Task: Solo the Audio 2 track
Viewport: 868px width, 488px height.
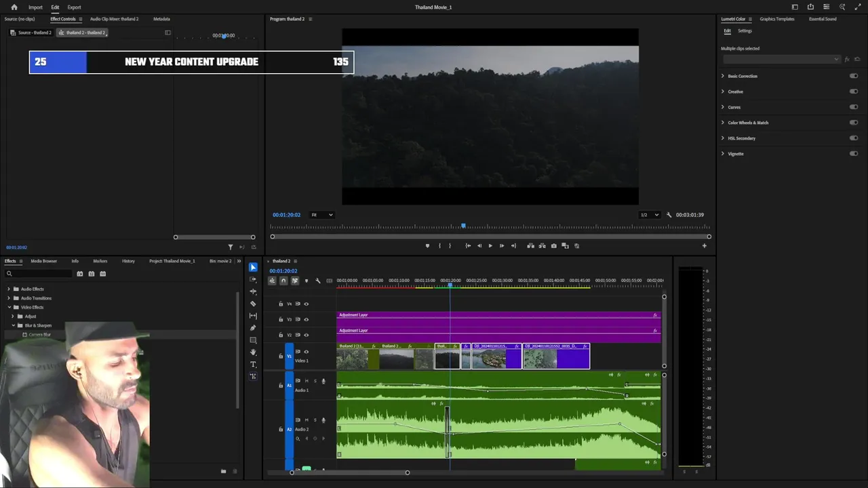Action: click(315, 420)
